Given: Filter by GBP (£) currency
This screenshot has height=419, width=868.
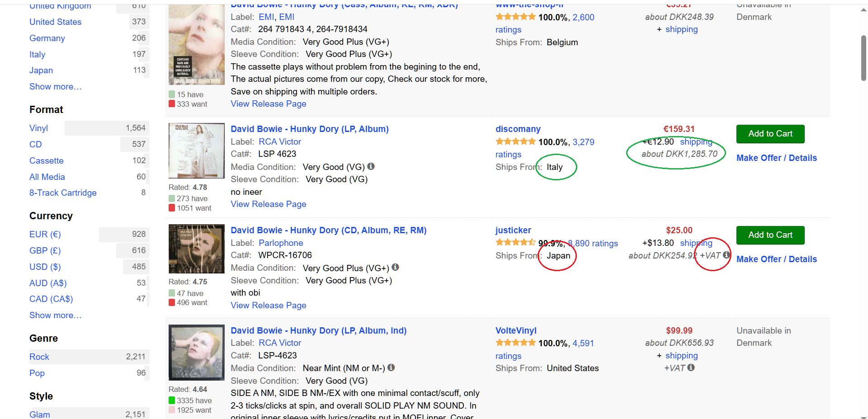Looking at the screenshot, I should click(x=45, y=250).
